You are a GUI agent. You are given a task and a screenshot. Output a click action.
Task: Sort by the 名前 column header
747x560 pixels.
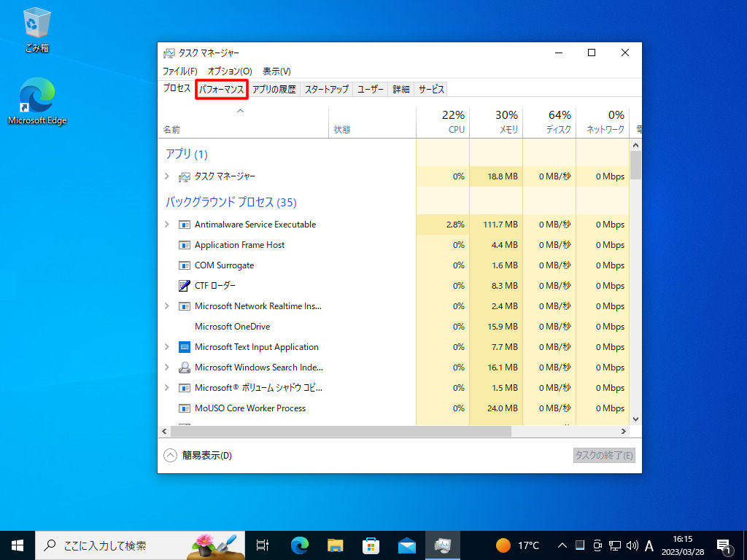coord(243,122)
